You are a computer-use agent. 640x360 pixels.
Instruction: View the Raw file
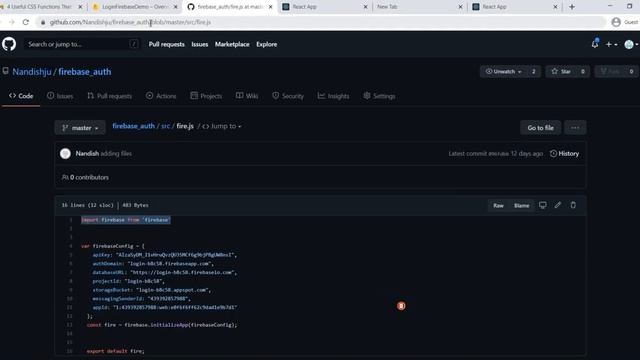click(x=498, y=205)
